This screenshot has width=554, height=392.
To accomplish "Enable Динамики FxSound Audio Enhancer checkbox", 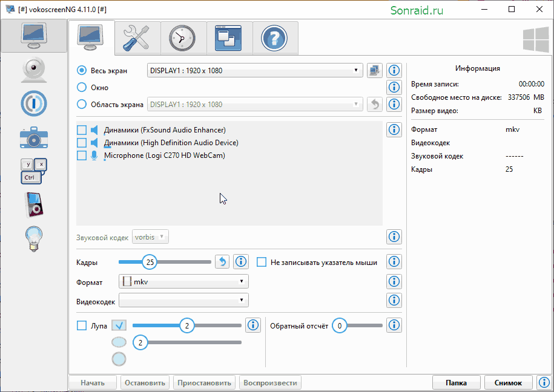I will [x=82, y=130].
